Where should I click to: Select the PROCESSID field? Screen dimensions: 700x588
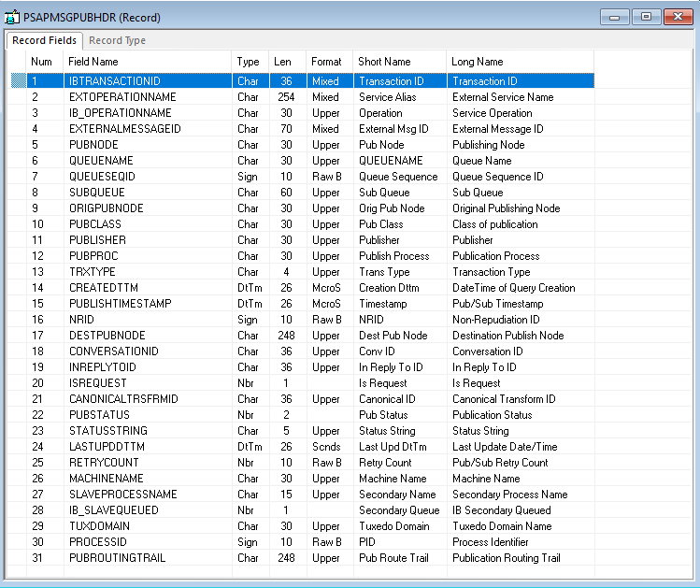98,542
